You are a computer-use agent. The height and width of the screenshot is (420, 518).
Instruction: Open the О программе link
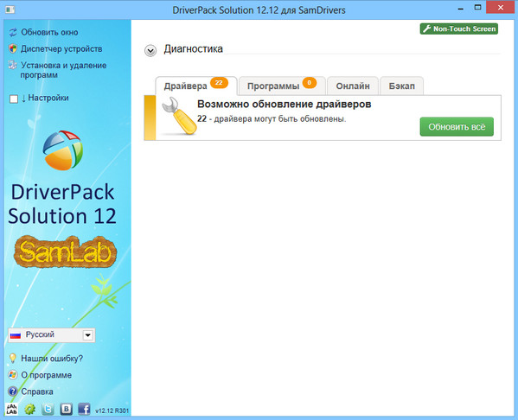(46, 375)
